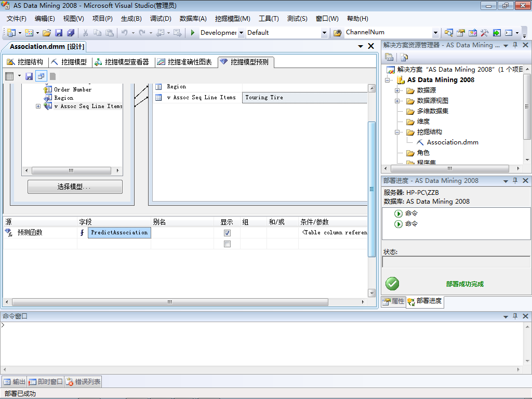The height and width of the screenshot is (399, 532).
Task: Open 调试(D) menu
Action: pos(161,19)
